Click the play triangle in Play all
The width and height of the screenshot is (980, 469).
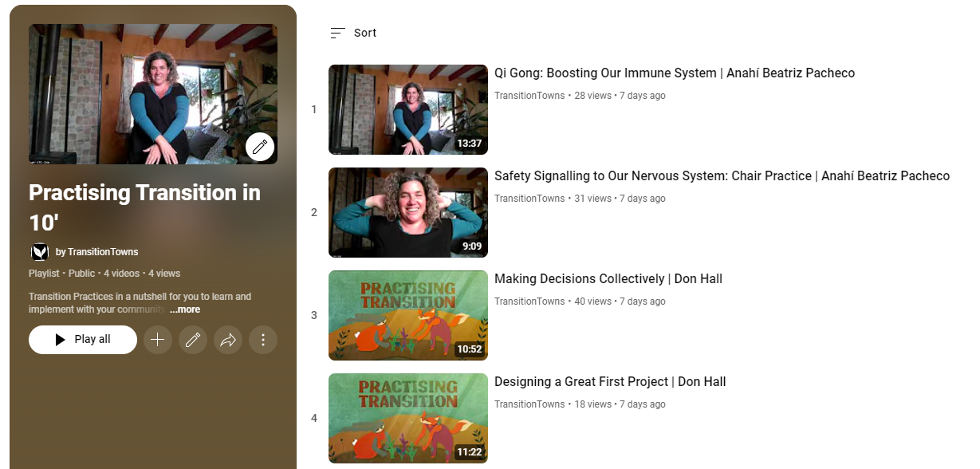pos(61,340)
